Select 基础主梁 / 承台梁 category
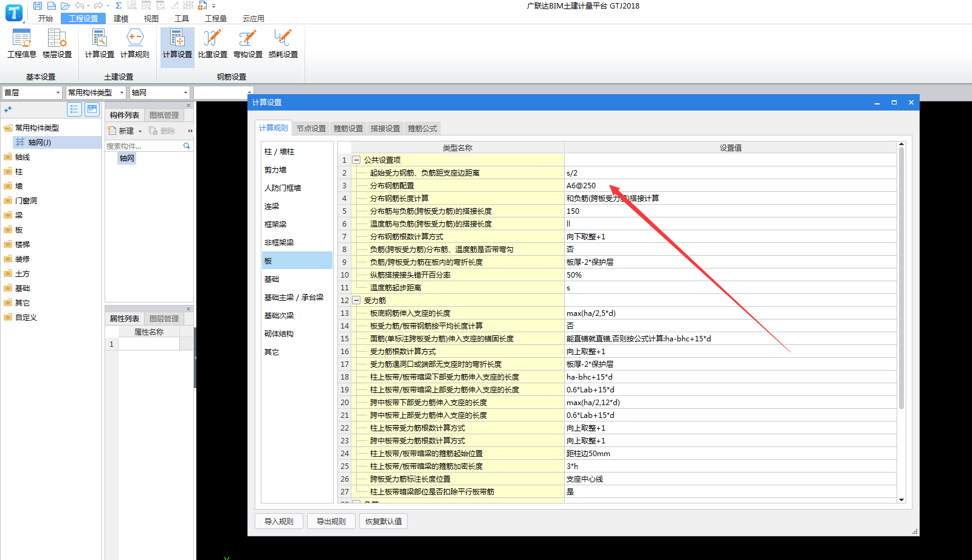The width and height of the screenshot is (972, 560). pyautogui.click(x=297, y=297)
